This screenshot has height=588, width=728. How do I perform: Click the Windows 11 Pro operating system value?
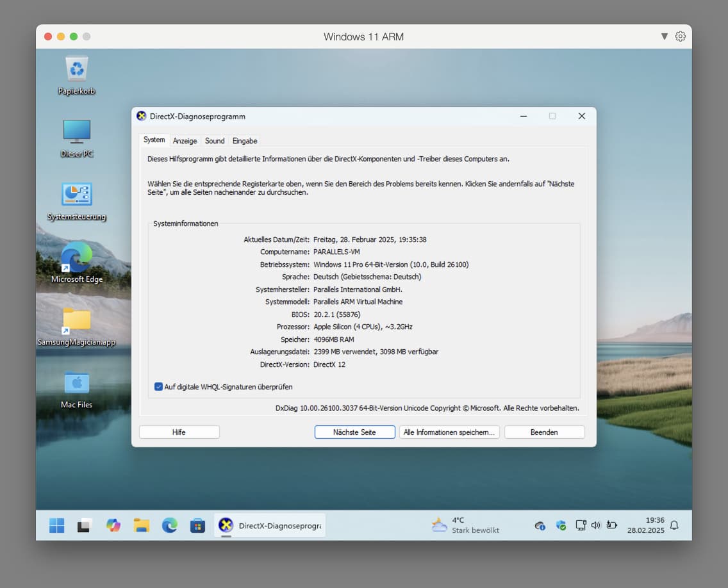tap(391, 265)
